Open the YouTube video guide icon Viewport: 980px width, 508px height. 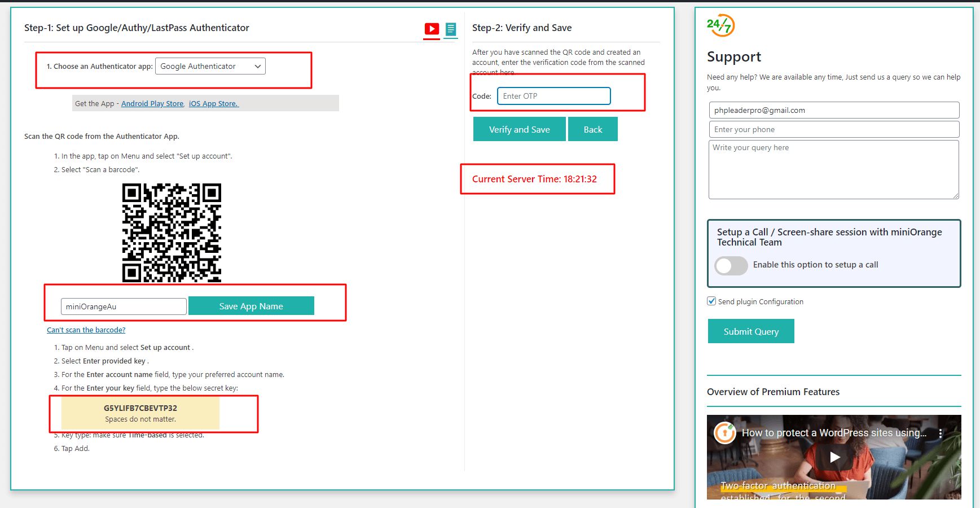tap(432, 29)
